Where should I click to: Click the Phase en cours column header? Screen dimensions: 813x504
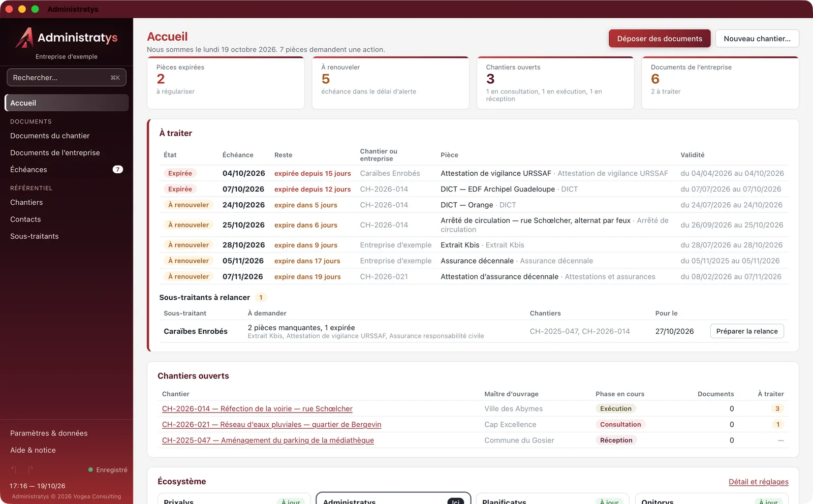[x=620, y=394]
